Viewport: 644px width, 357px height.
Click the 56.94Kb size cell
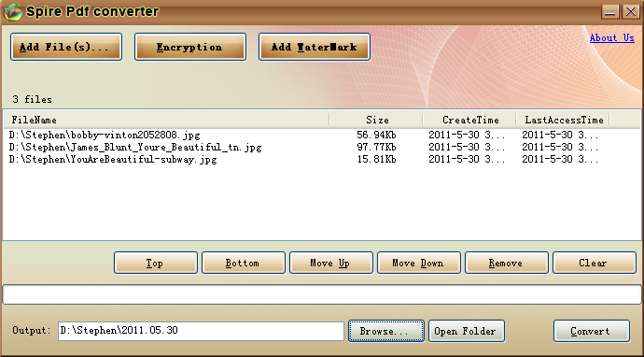click(376, 135)
